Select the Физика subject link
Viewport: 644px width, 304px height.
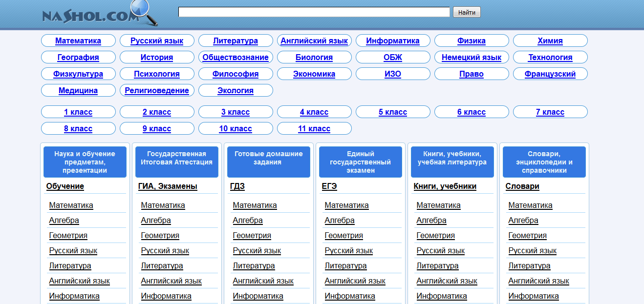(x=472, y=41)
